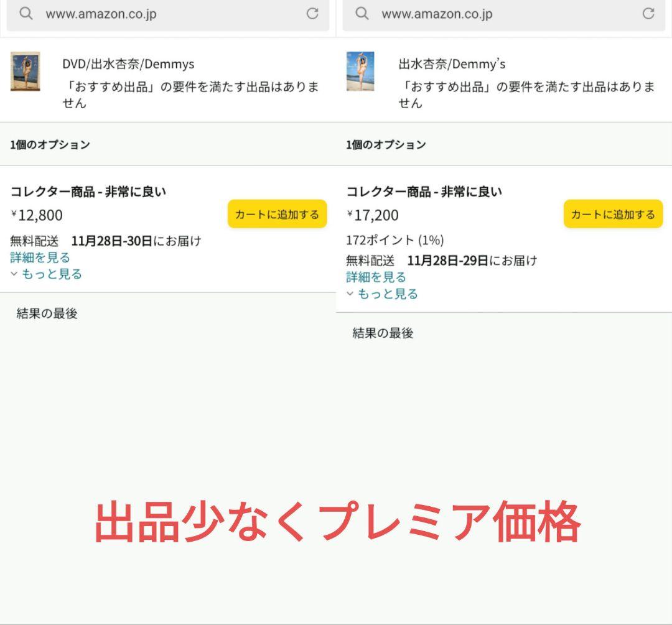Focus the left www.amazon.co.jp address field
The height and width of the screenshot is (625, 672).
pyautogui.click(x=168, y=14)
